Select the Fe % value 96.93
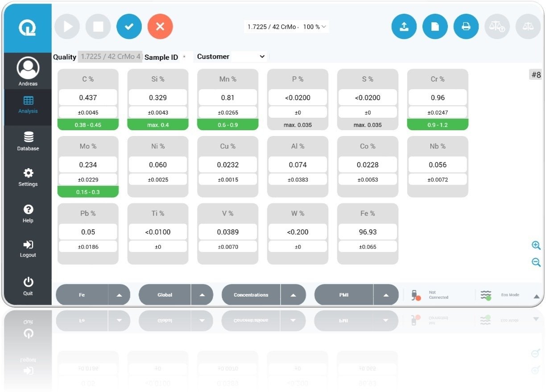 click(x=368, y=232)
